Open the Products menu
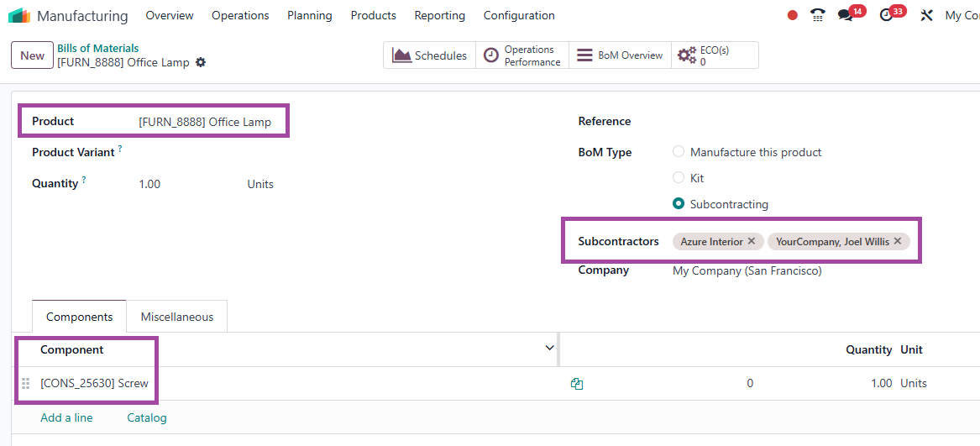The height and width of the screenshot is (446, 980). tap(373, 16)
